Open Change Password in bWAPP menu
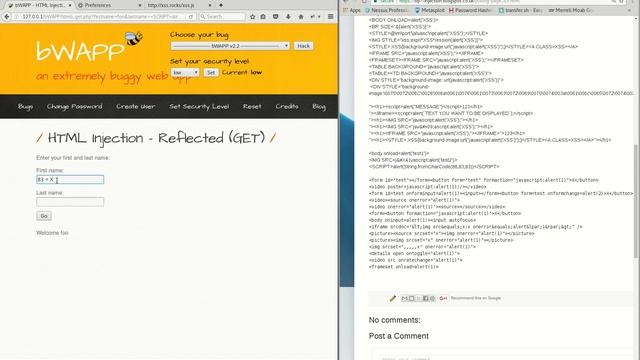The width and height of the screenshot is (640, 360). 74,107
